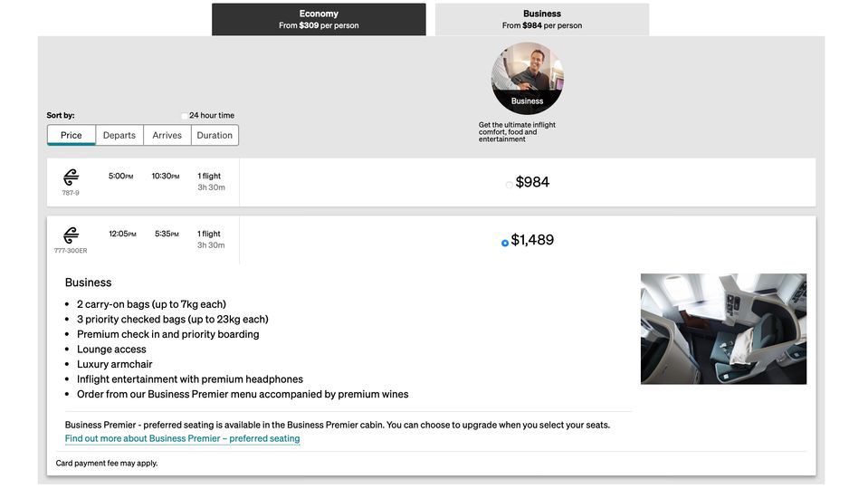The image size is (868, 489).
Task: Click the airline logo on the 787-9 flight
Action: [x=71, y=177]
